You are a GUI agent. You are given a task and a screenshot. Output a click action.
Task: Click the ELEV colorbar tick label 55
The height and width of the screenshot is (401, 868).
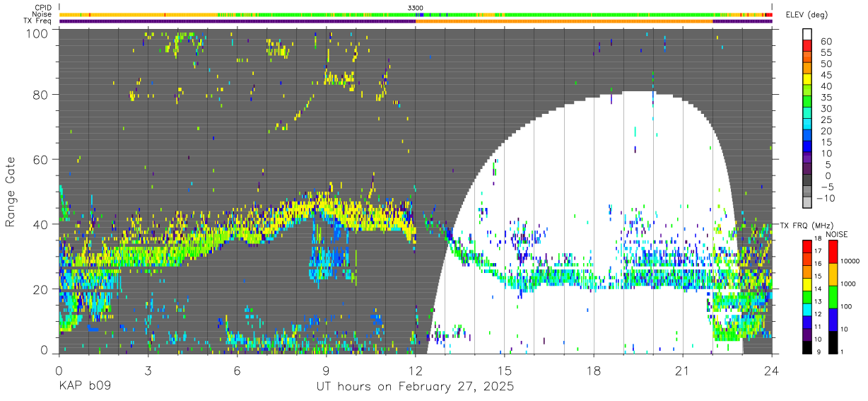coord(826,52)
